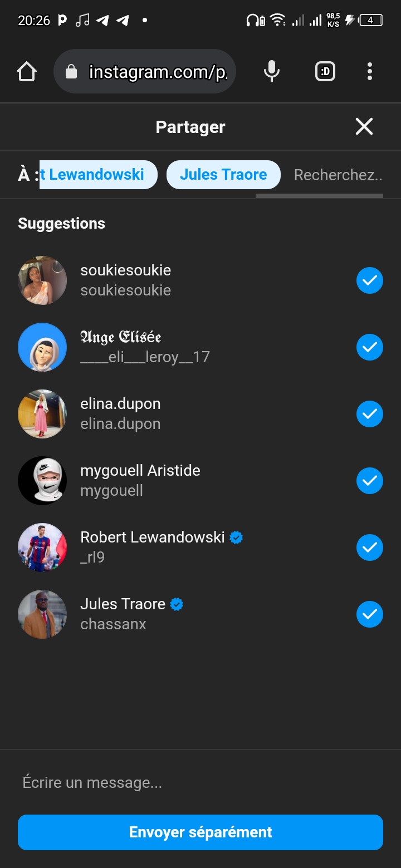Select the Lewandowski recipient chip

(x=97, y=175)
